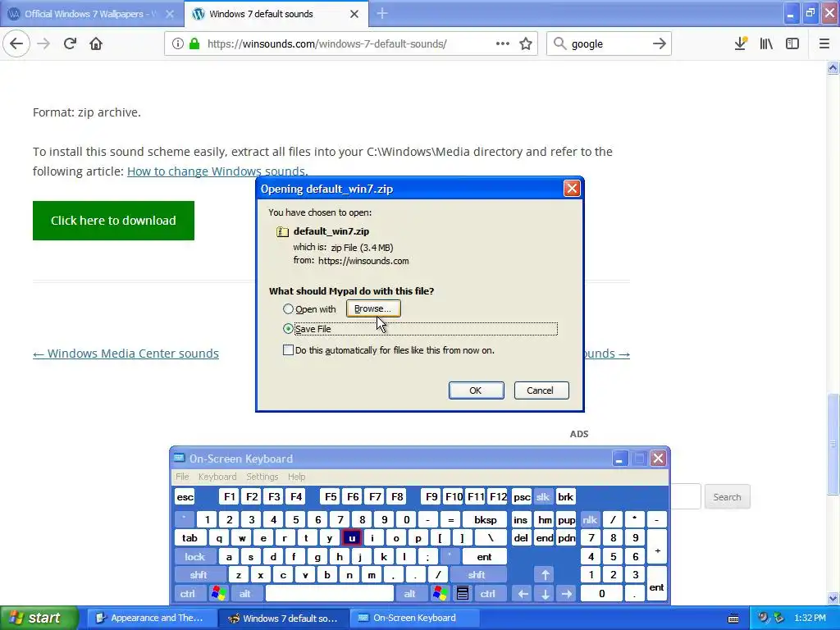Open On-Screen Keyboard Keyboard menu
The image size is (840, 630).
[217, 477]
